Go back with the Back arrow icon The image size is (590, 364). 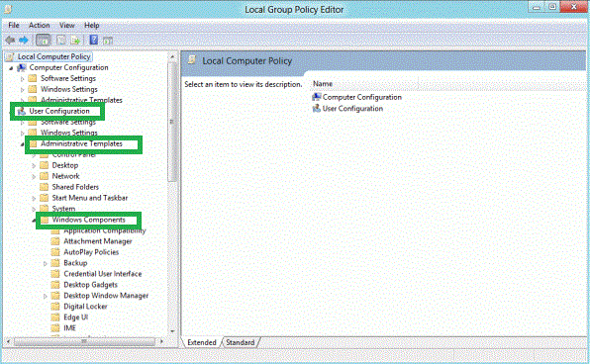[10, 40]
